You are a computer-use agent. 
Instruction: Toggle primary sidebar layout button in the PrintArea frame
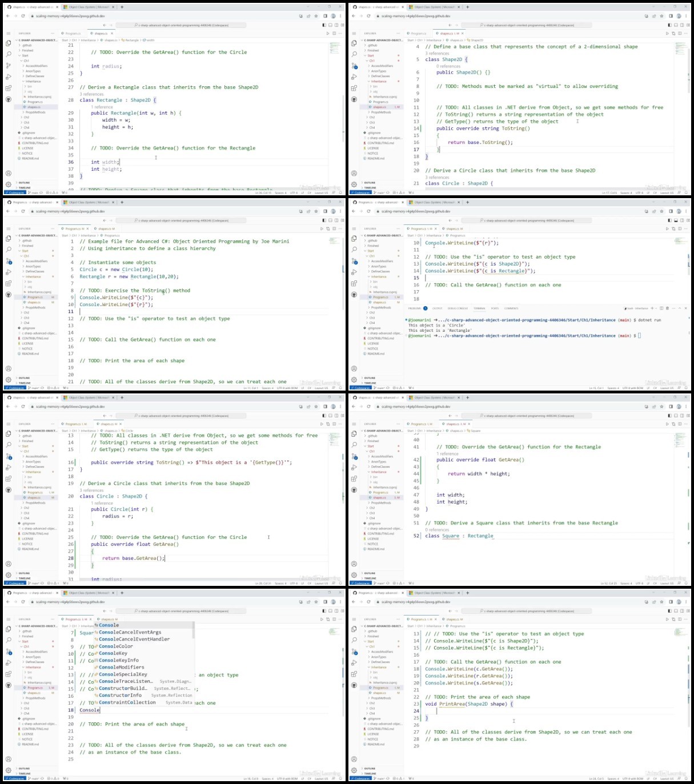click(x=670, y=611)
